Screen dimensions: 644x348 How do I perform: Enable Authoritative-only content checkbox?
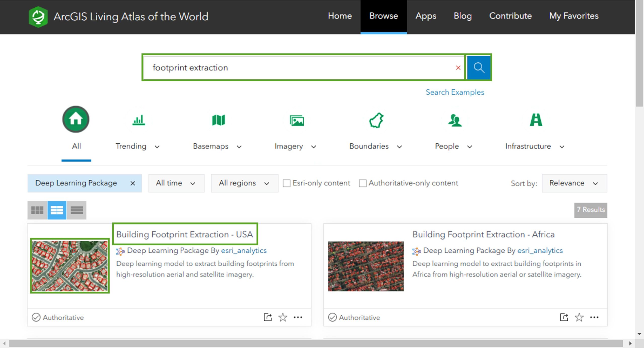point(363,183)
